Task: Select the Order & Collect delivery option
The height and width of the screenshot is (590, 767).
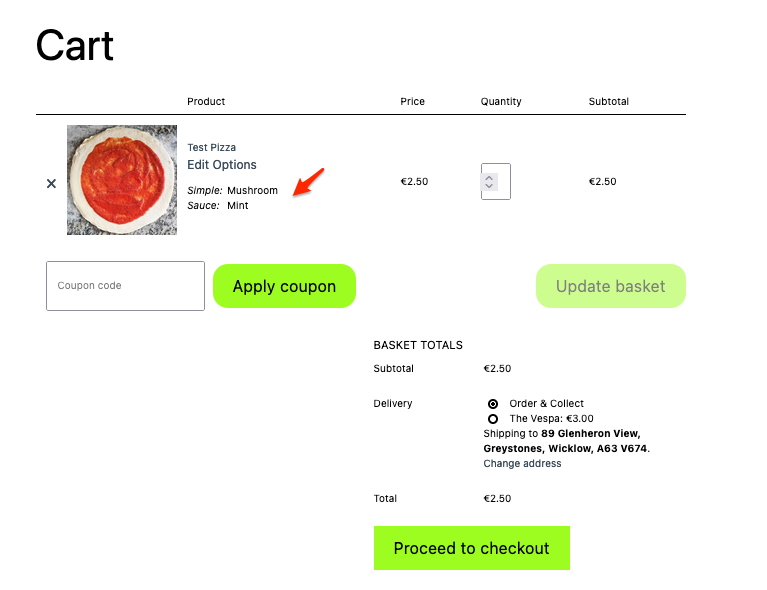Action: coord(493,404)
